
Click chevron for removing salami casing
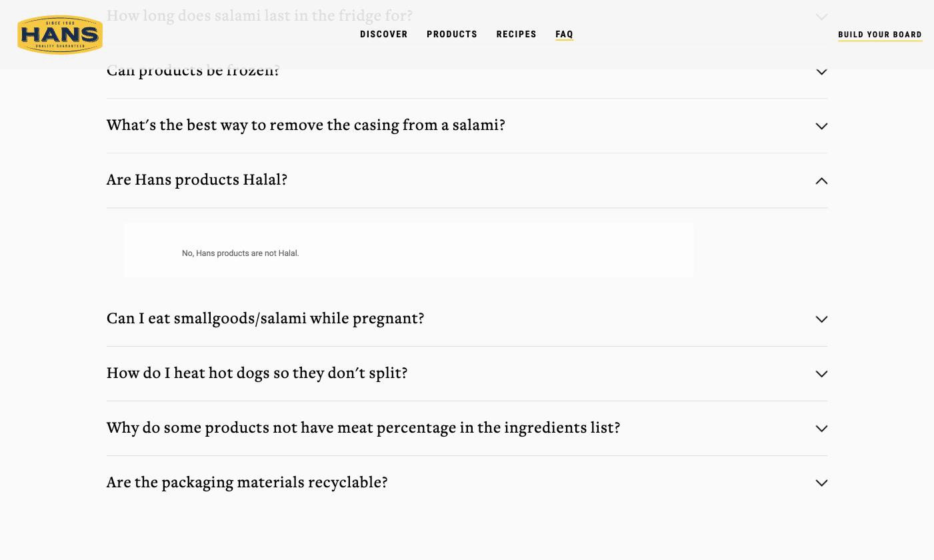[821, 127]
